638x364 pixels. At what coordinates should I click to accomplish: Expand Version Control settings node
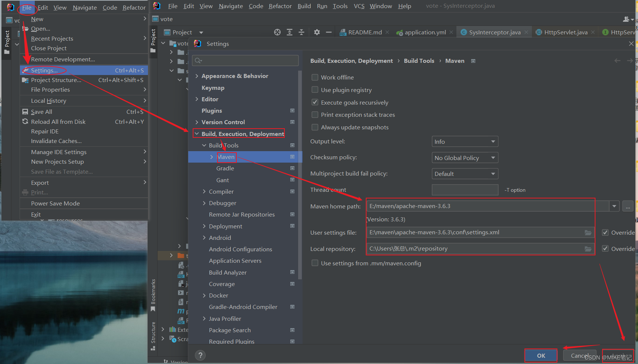197,122
